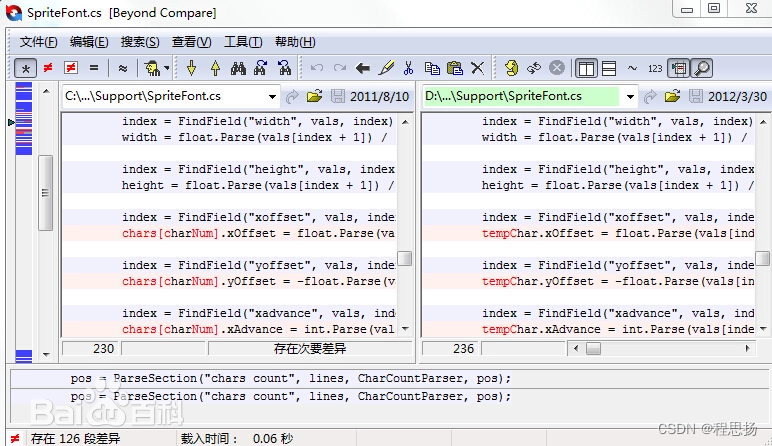
Task: Click the Delete X toolbar icon
Action: (478, 68)
